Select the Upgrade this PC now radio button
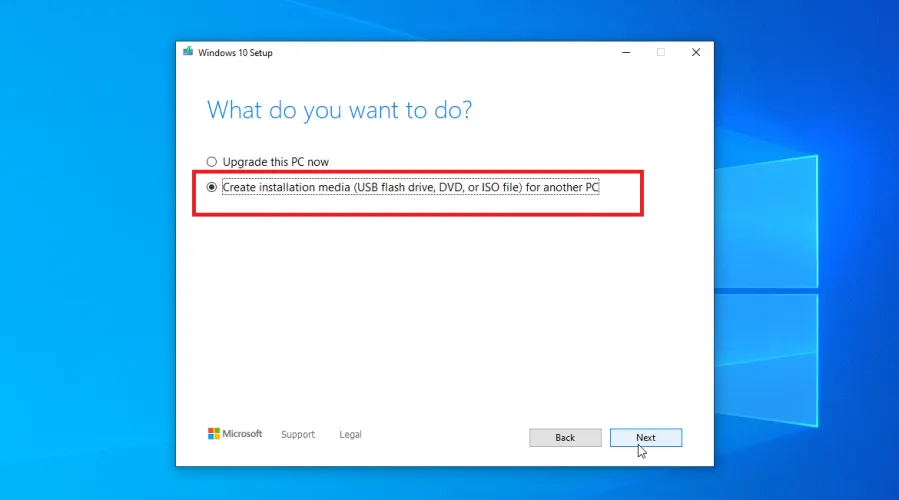This screenshot has width=899, height=500. pos(211,162)
